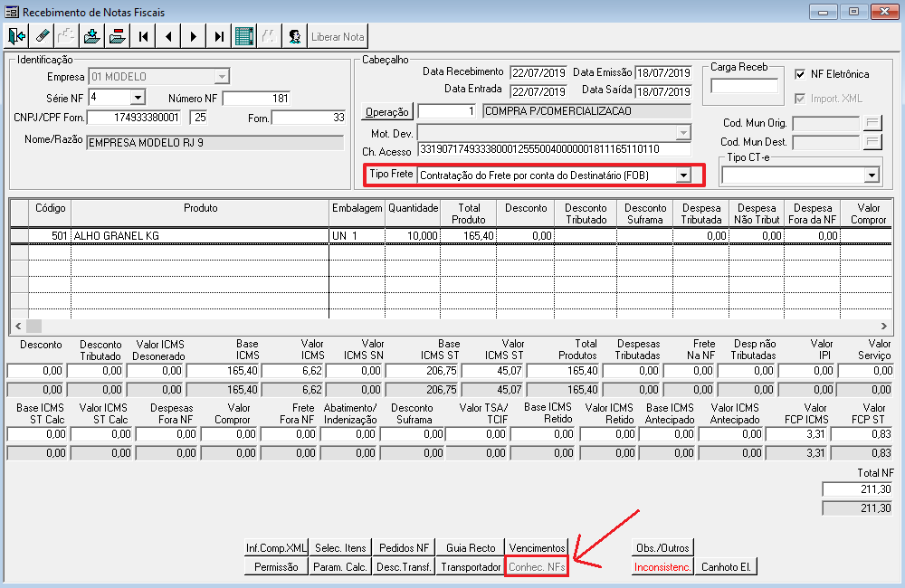Click the grid scroll left arrow

pyautogui.click(x=18, y=326)
